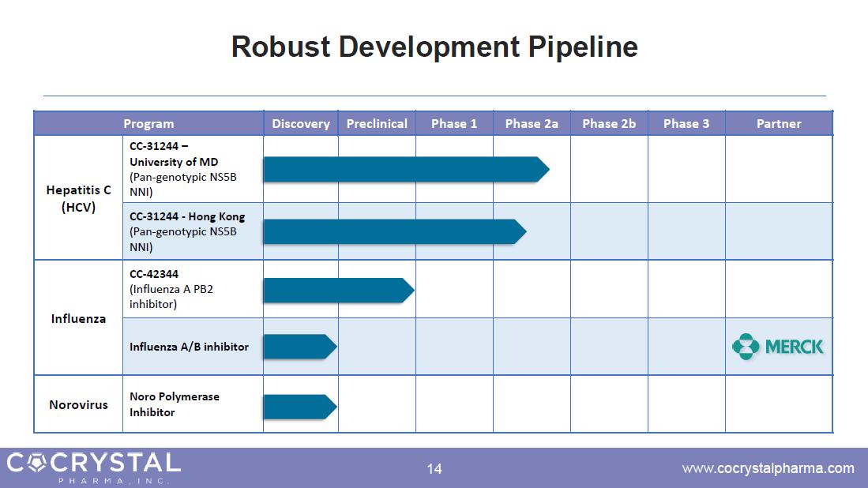This screenshot has width=868, height=488.
Task: Click the Hong Kong progress arrow bar
Action: (x=395, y=231)
